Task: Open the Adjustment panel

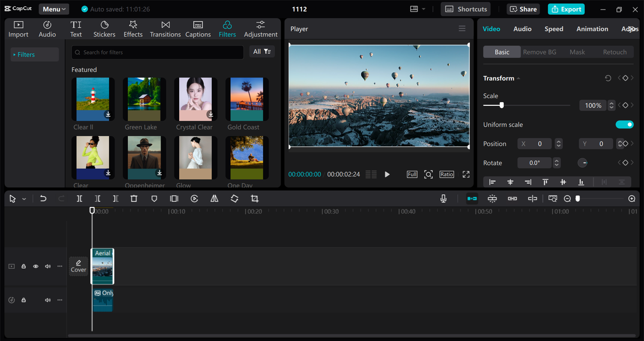Action: 261,29
